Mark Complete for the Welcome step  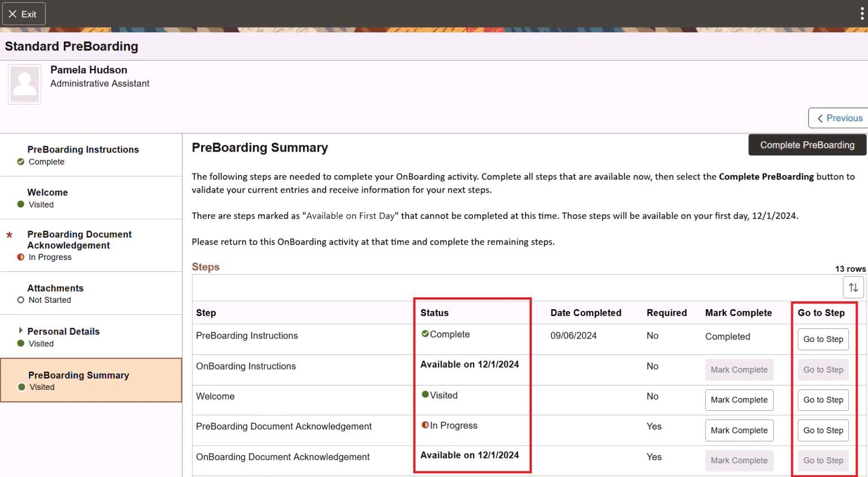pyautogui.click(x=739, y=400)
